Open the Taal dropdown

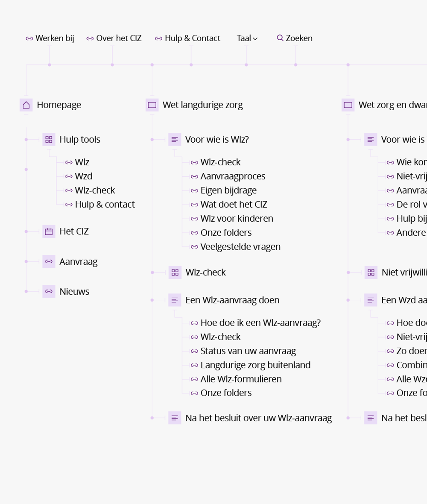[x=247, y=38]
